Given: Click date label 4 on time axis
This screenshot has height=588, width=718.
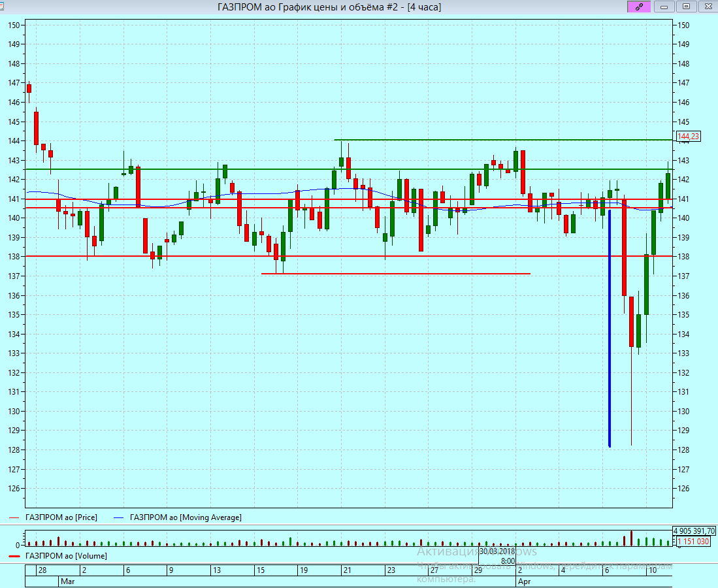Looking at the screenshot, I should [563, 570].
